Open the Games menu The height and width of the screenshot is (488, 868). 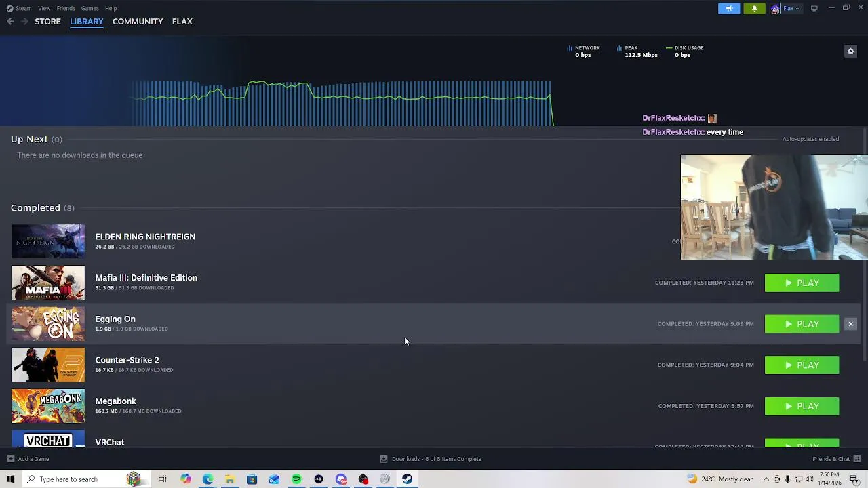(90, 8)
